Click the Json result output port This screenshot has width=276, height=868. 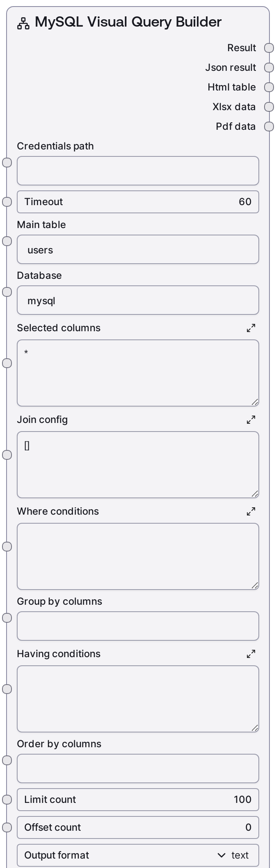pyautogui.click(x=269, y=68)
